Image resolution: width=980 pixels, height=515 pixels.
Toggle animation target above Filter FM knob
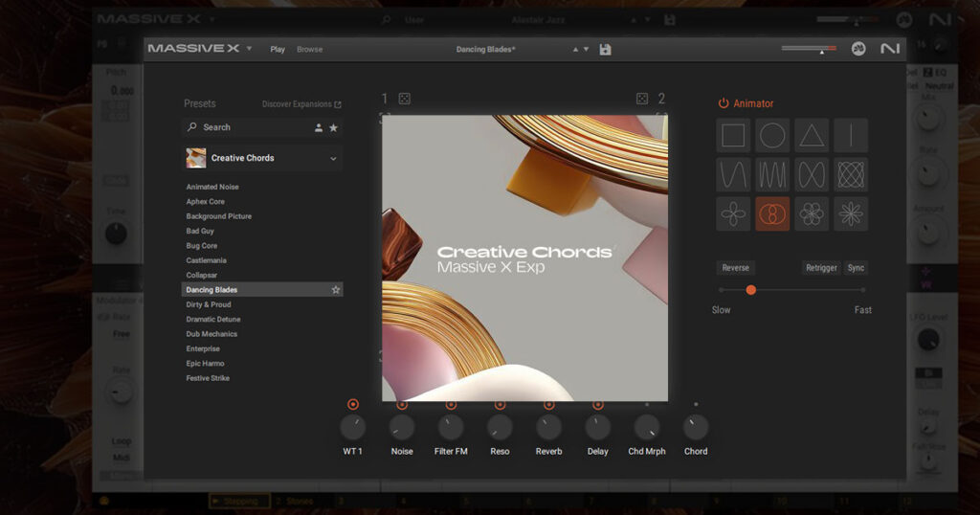pos(451,405)
